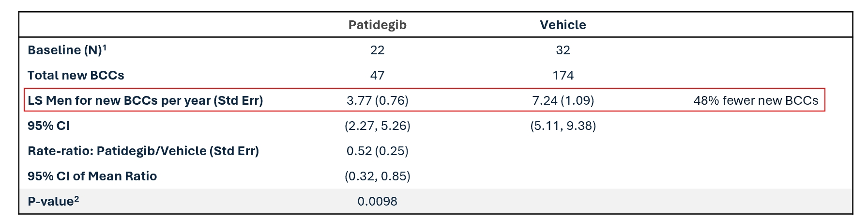Select the P-value row label
The image size is (868, 224).
[53, 201]
